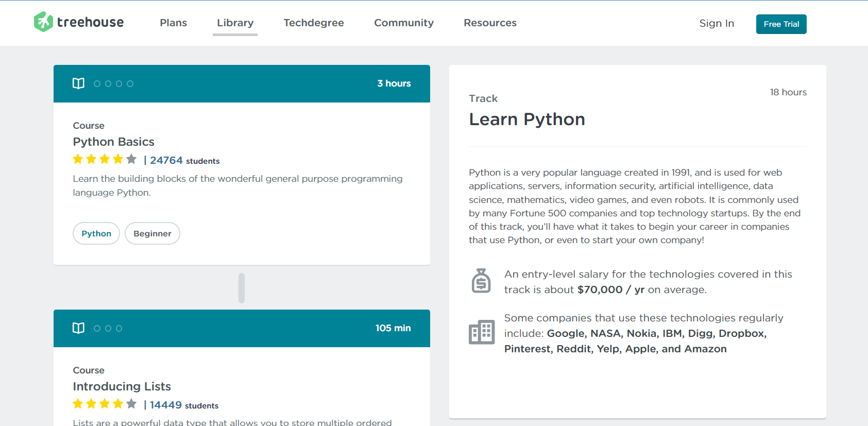
Task: Select the Python tag on Python Basics
Action: point(96,233)
